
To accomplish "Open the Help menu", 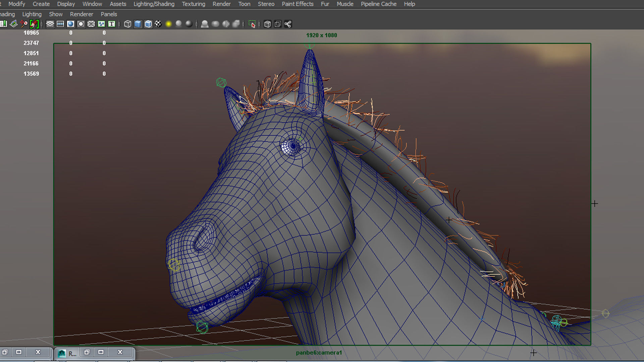I will [x=410, y=4].
